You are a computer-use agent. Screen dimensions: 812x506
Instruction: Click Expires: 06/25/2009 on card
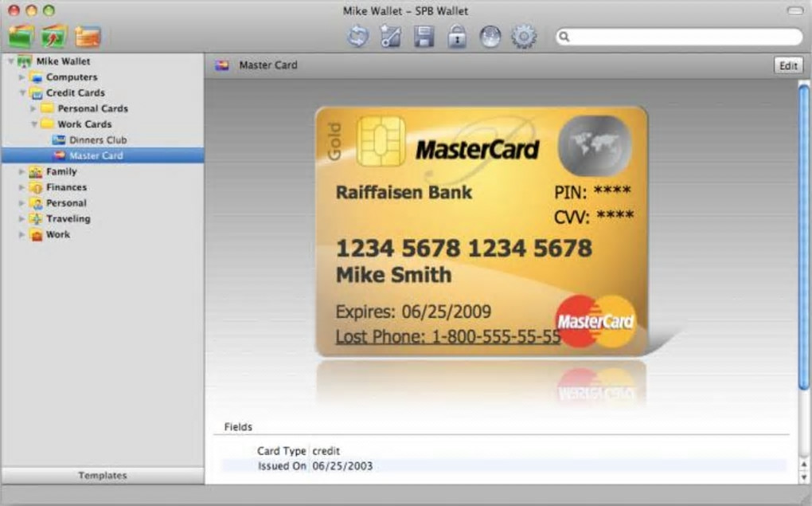tap(413, 312)
